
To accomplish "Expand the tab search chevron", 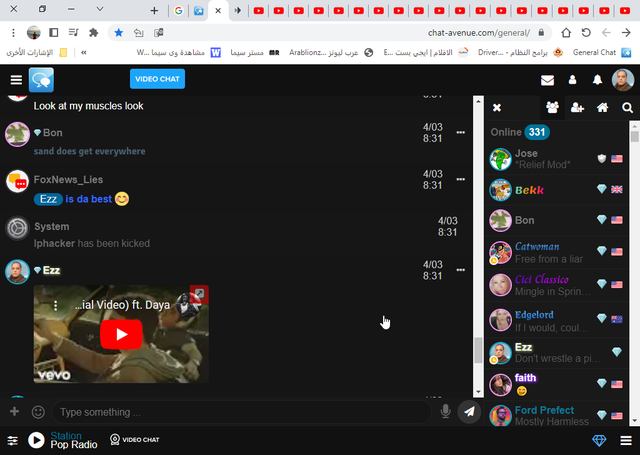I will point(100,9).
